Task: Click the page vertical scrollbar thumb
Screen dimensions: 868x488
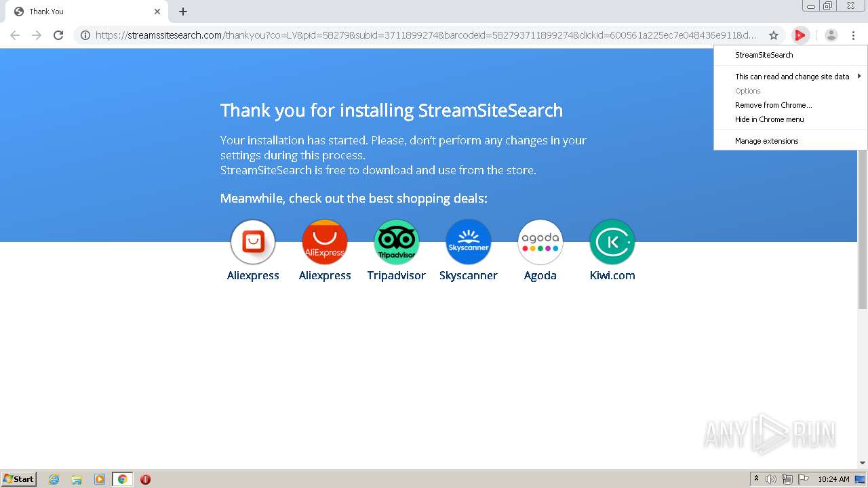Action: pos(863,183)
